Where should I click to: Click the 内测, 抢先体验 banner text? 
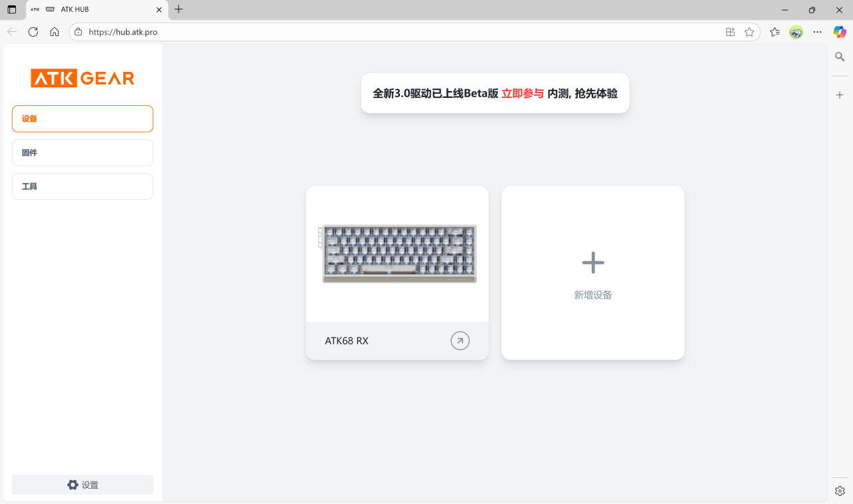pyautogui.click(x=582, y=94)
